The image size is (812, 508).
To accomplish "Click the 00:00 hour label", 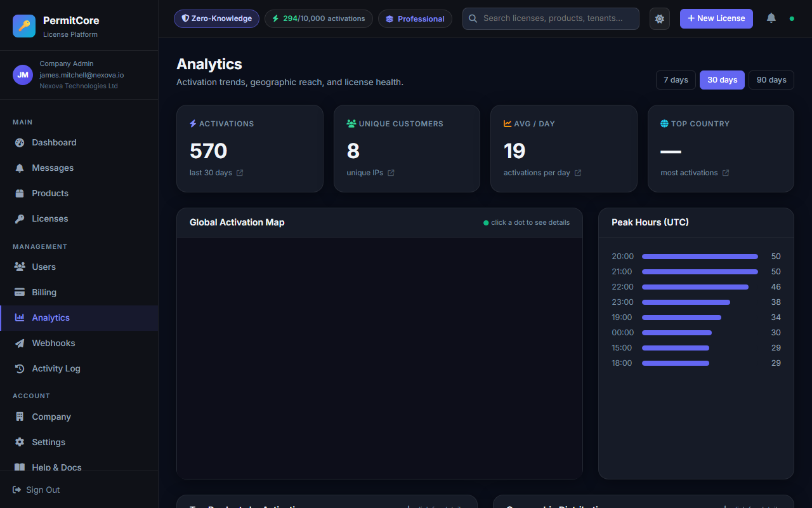I will pos(622,333).
